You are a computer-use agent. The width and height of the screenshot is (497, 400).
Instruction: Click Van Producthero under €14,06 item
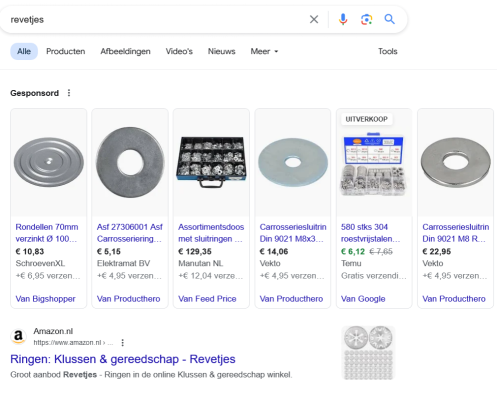pyautogui.click(x=291, y=299)
